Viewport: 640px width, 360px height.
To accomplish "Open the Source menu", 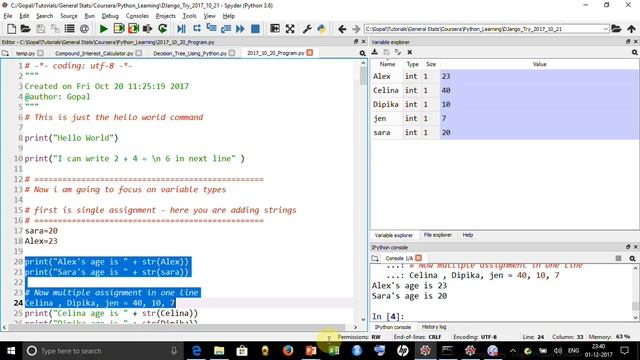I will (x=69, y=16).
